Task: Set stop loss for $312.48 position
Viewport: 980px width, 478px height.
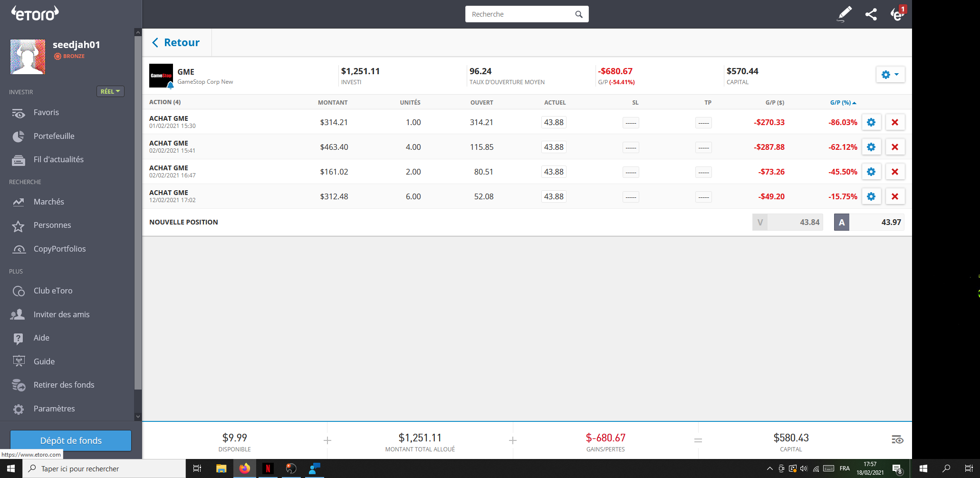Action: click(x=631, y=197)
